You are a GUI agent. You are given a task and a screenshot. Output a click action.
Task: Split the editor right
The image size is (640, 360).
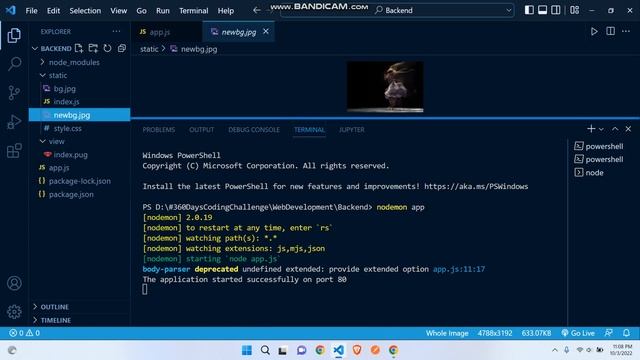pyautogui.click(x=610, y=31)
